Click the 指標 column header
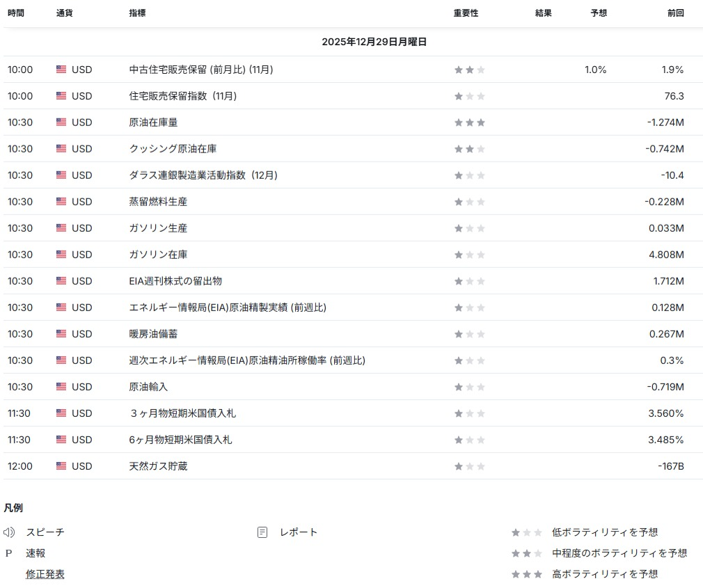The image size is (703, 588). [138, 13]
